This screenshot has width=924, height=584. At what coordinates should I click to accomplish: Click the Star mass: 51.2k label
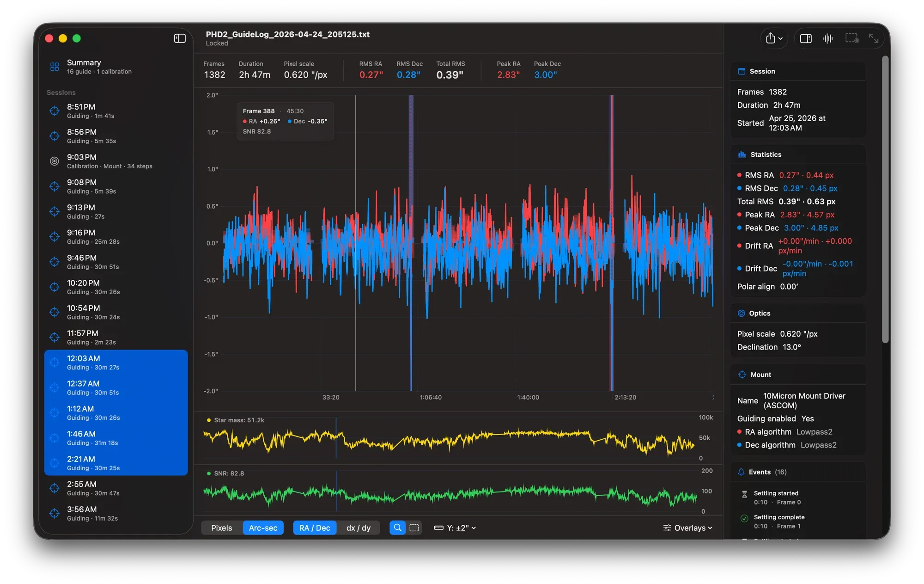click(239, 420)
